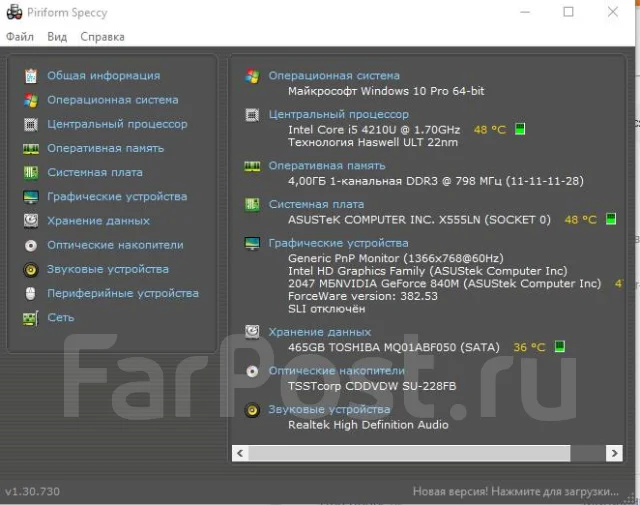Click the Системная плата sidebar icon
This screenshot has width=640, height=505.
coord(31,173)
